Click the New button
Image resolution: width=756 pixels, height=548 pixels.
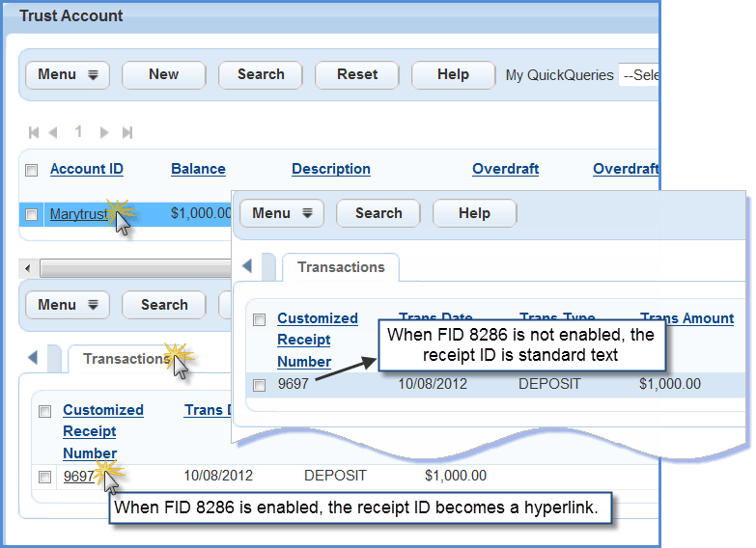pos(163,75)
